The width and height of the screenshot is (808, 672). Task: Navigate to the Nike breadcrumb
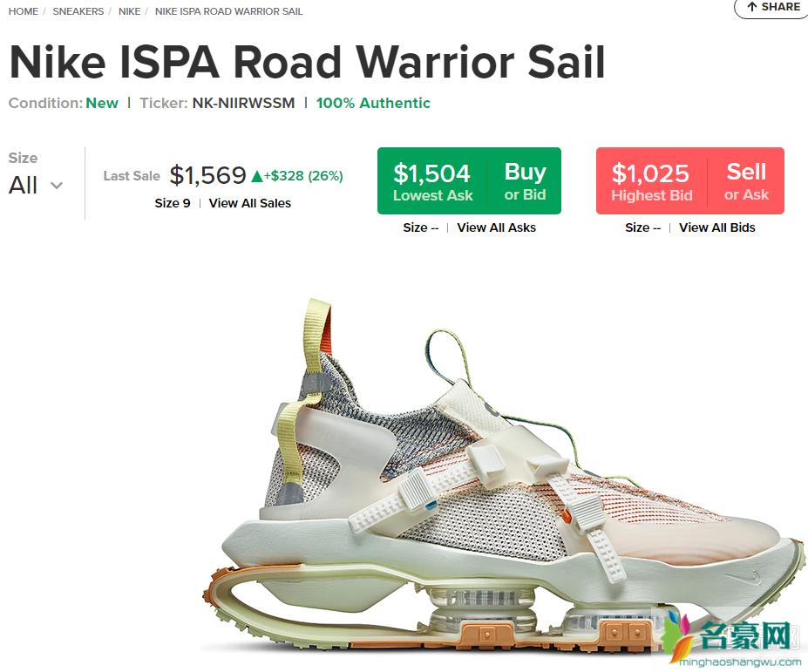[129, 11]
